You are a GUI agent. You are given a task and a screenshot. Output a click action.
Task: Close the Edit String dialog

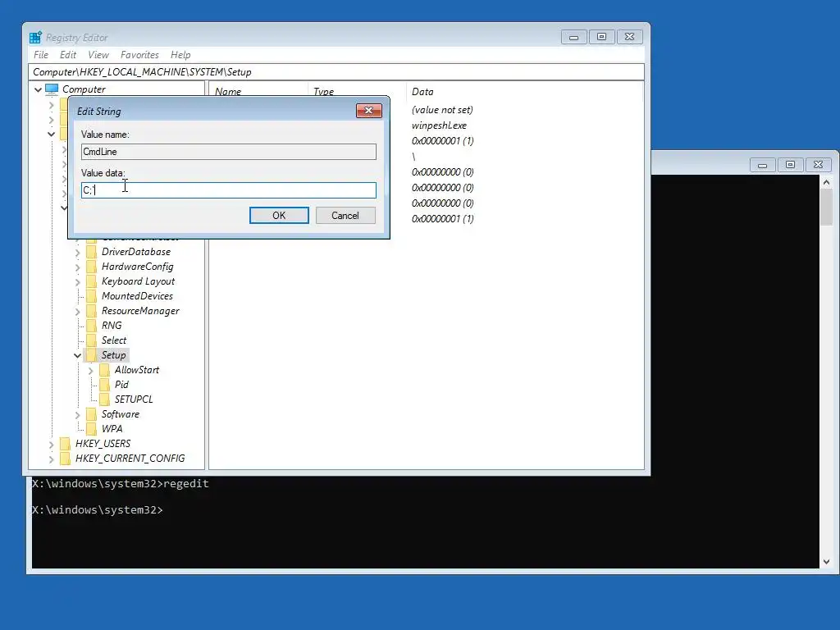click(368, 111)
